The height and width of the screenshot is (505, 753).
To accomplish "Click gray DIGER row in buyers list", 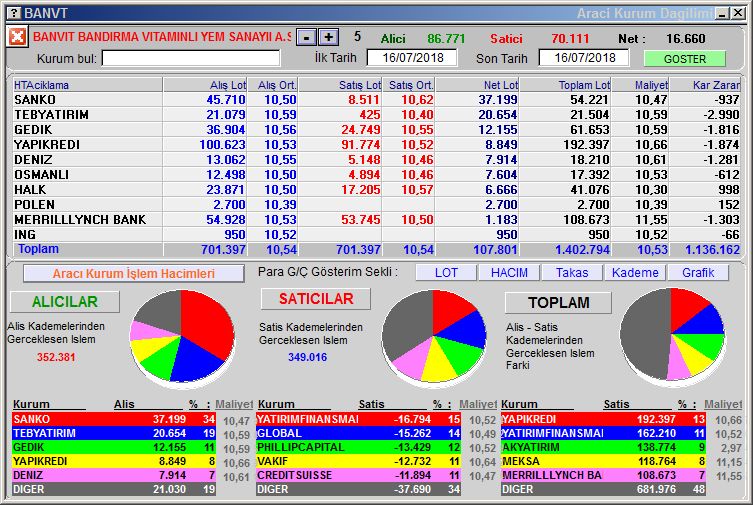I will point(114,489).
